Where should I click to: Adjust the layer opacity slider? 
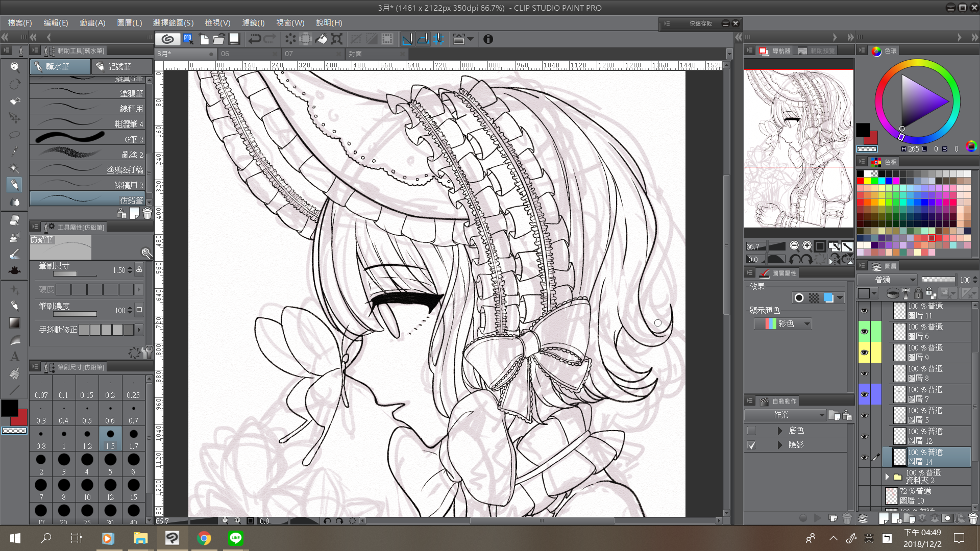938,280
